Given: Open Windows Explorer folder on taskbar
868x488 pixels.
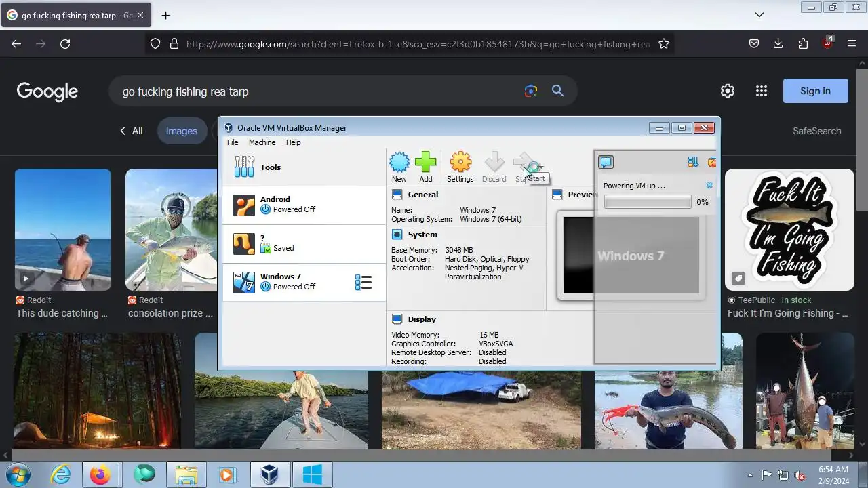Looking at the screenshot, I should pyautogui.click(x=185, y=474).
